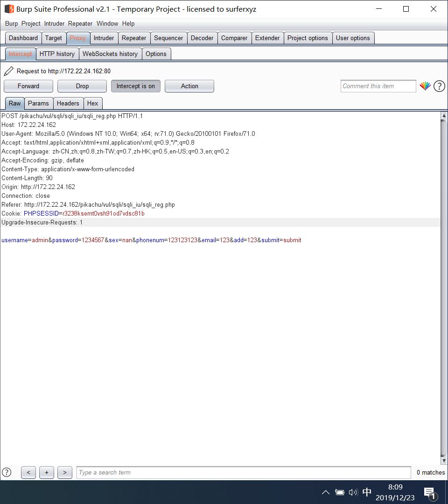This screenshot has width=448, height=504.
Task: Toggle the Intercept is on button
Action: point(136,86)
